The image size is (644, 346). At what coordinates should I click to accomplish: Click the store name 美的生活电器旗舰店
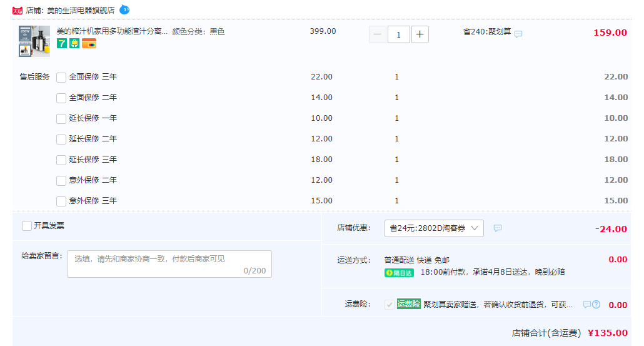pyautogui.click(x=81, y=10)
